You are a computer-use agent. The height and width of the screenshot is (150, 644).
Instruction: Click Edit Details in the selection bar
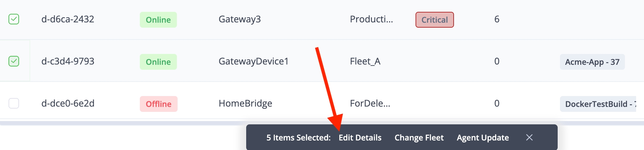coord(360,137)
